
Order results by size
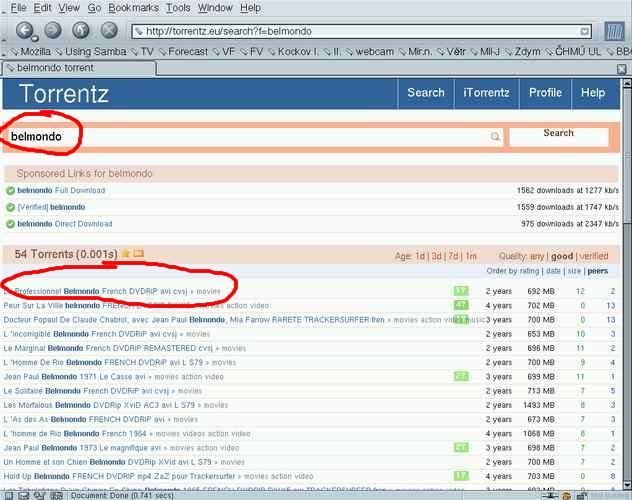pos(574,271)
